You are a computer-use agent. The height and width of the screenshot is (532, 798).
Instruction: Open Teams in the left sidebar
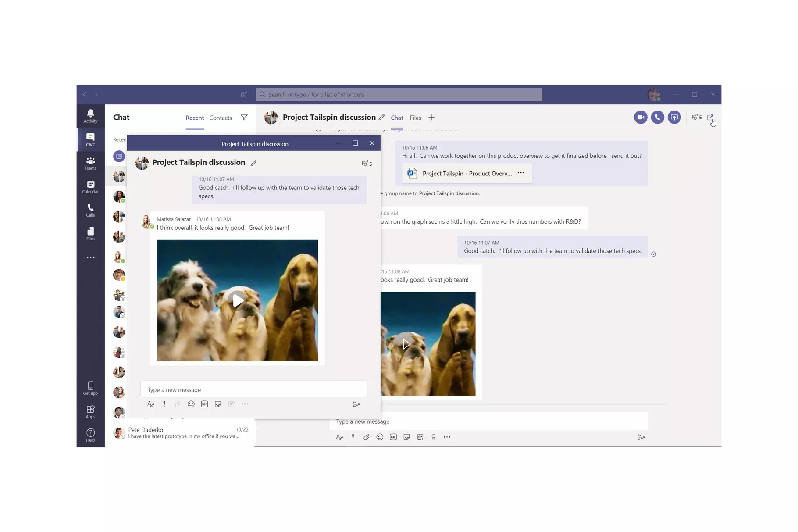click(90, 163)
